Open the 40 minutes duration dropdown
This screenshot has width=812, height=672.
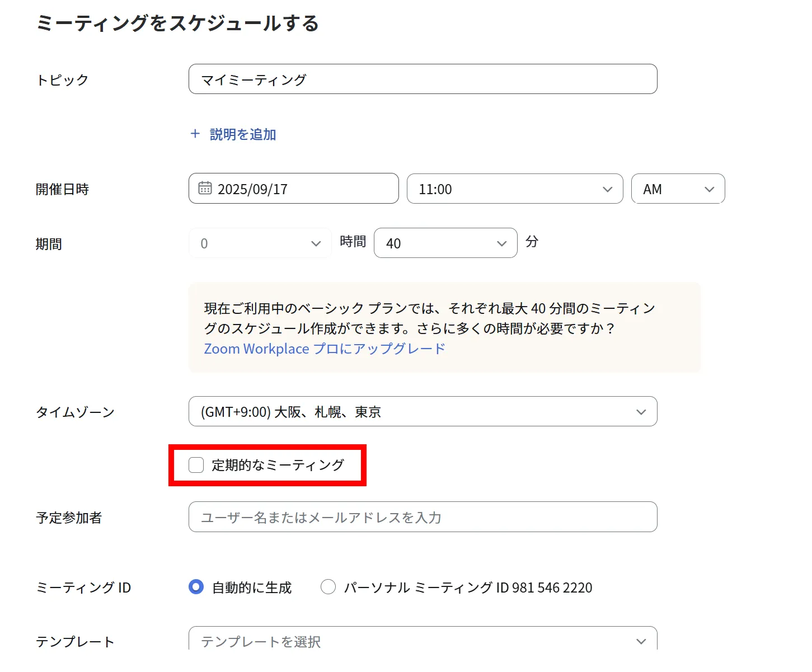(445, 243)
